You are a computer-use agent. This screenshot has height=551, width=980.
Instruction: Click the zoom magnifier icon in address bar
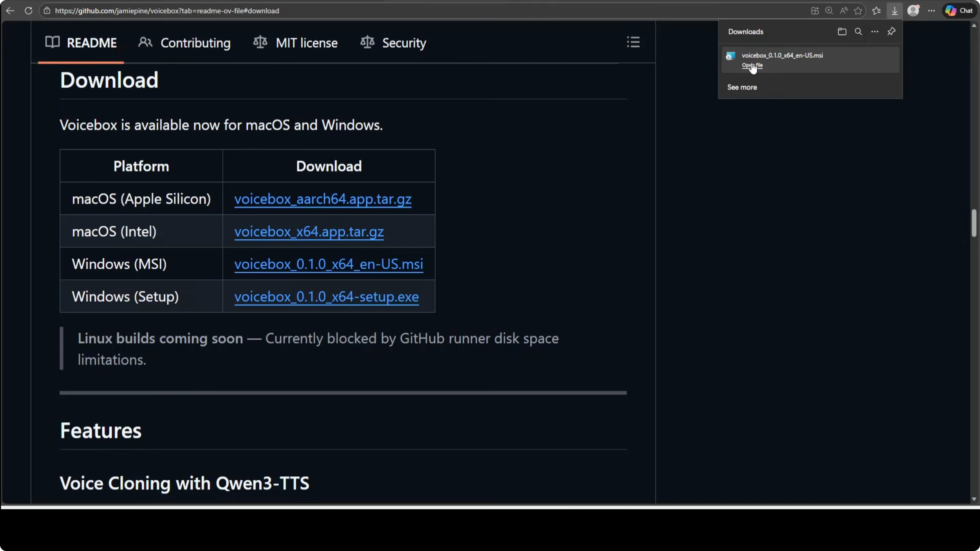[829, 11]
